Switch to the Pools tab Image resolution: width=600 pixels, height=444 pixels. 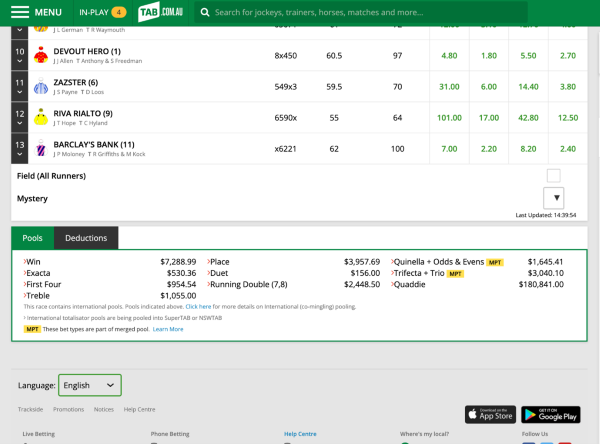click(x=33, y=238)
